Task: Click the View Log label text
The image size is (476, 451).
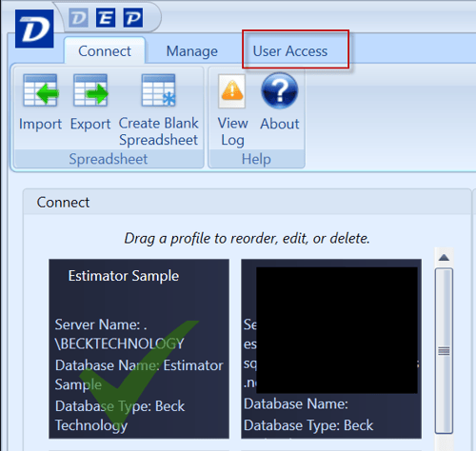Action: point(232,131)
